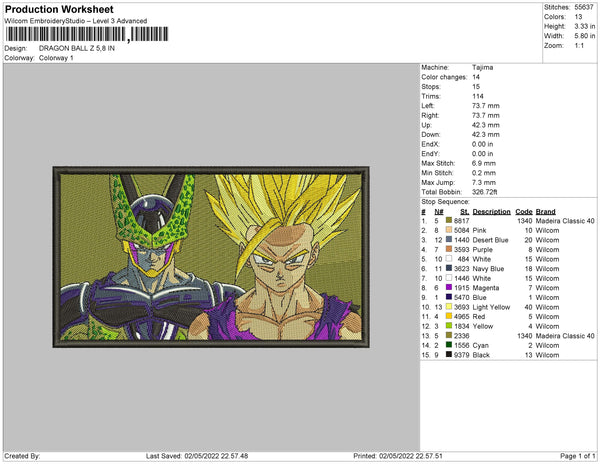Viewport: 600px width, 464px height.
Task: Click the Height value '3.33 in'
Action: click(585, 26)
